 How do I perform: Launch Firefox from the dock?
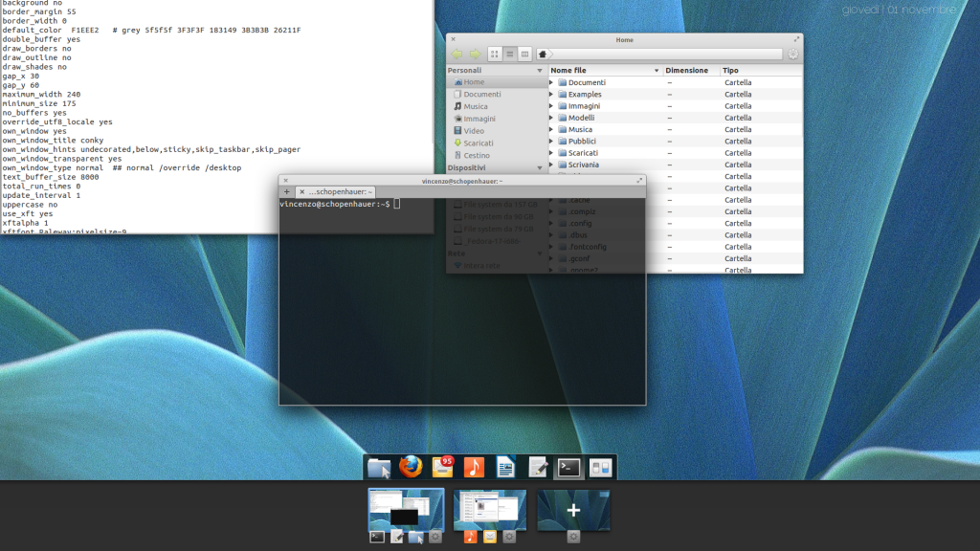[411, 467]
